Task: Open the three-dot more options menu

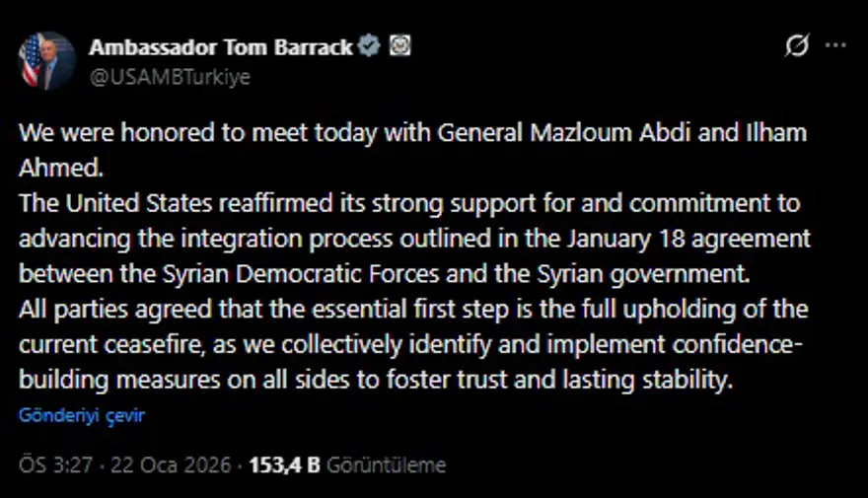Action: pos(834,45)
